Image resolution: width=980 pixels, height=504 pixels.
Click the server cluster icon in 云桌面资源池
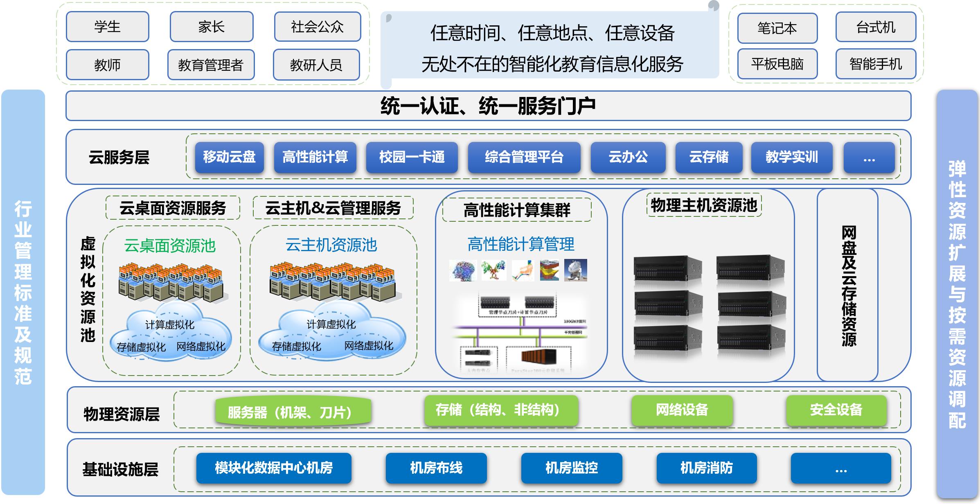coord(171,283)
